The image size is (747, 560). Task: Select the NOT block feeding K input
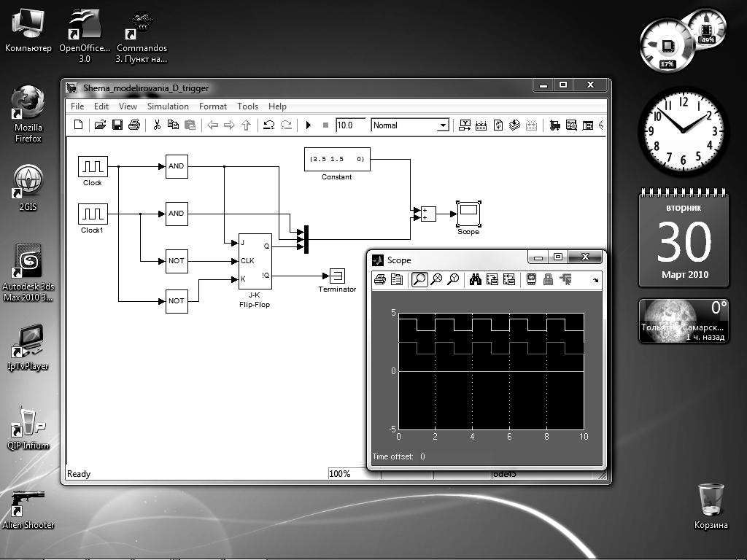pos(177,301)
